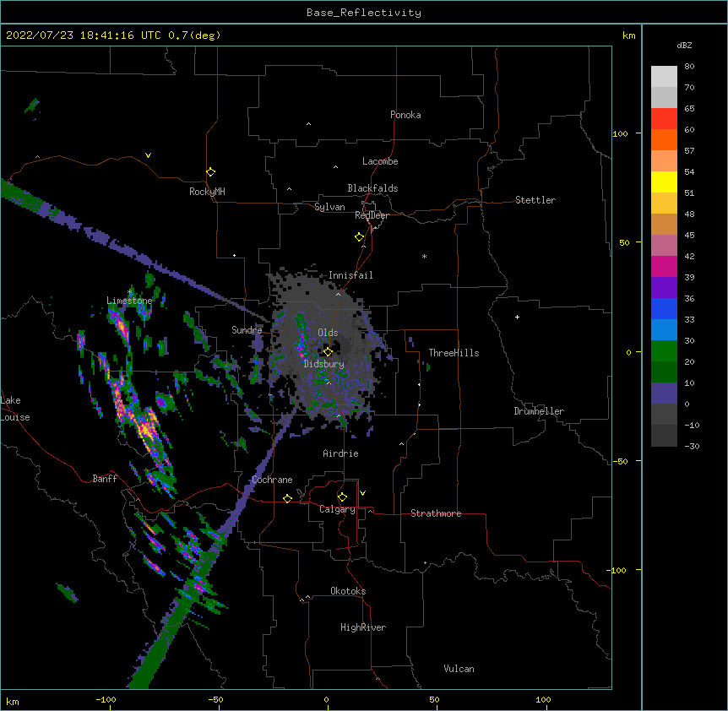Screen dimensions: 728x711
Task: Select the yellow V marker northeast of Calgary
Action: click(x=362, y=493)
